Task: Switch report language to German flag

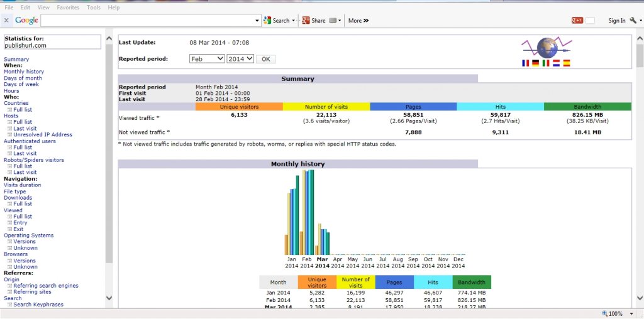Action: click(536, 63)
